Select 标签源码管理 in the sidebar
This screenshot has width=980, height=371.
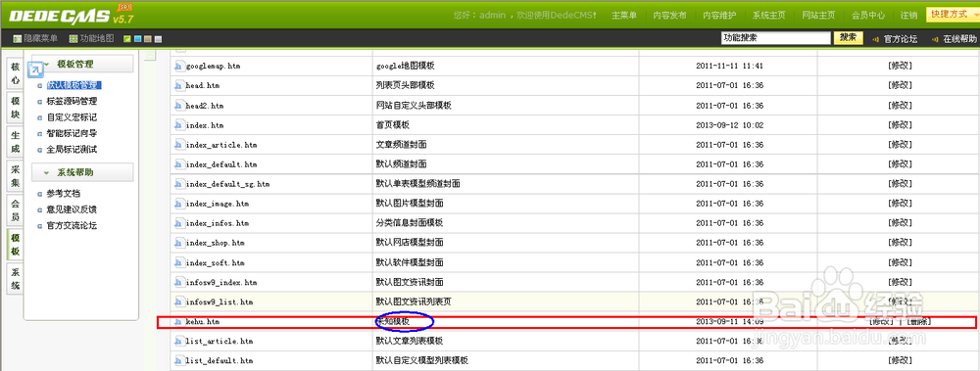pyautogui.click(x=72, y=101)
